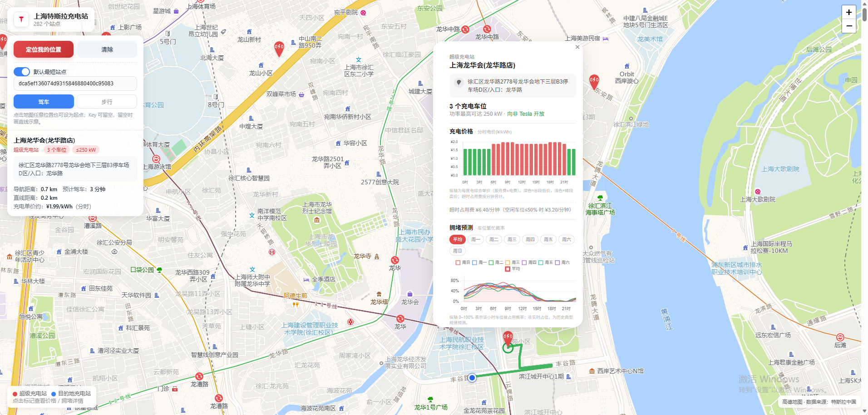868x415 pixels.
Task: Click the 后滩 metro station icon
Action: tap(840, 337)
